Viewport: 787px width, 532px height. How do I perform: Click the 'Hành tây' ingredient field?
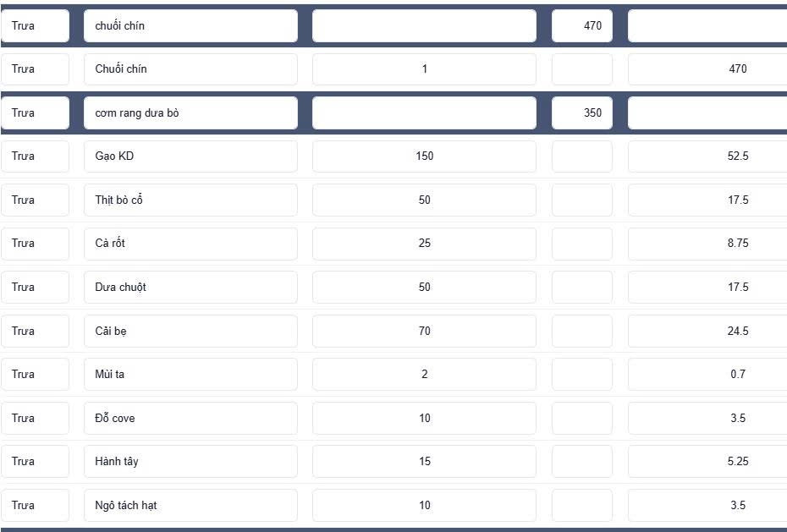pos(190,462)
